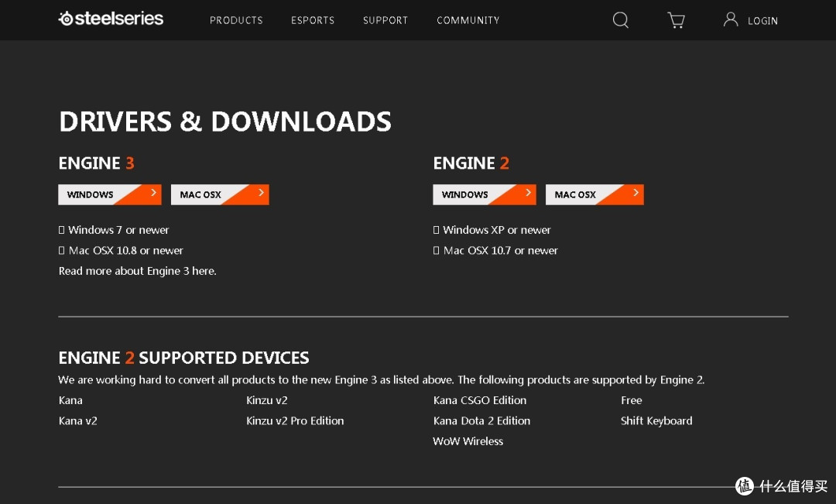Select 'Kana CSGO Edition'
836x504 pixels.
[x=480, y=400]
